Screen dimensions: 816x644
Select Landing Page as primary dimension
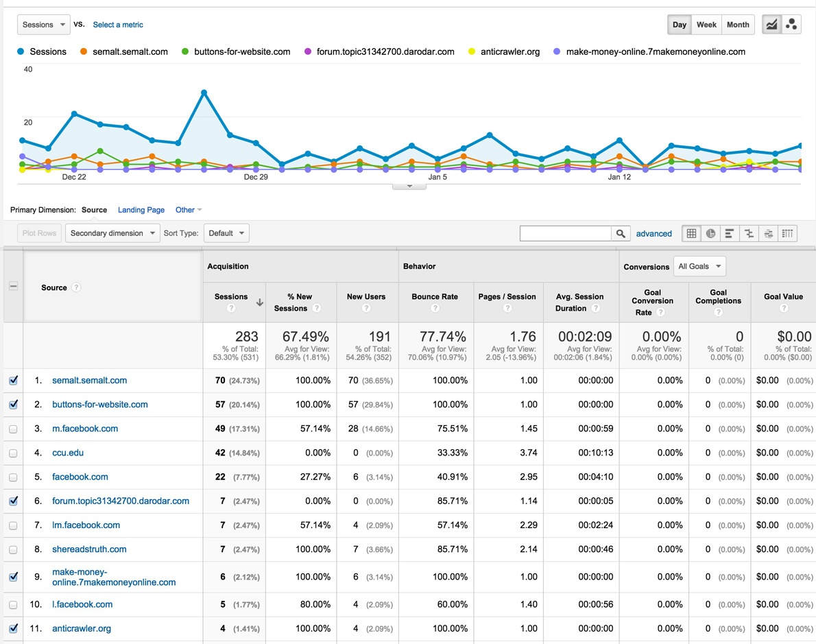[x=141, y=210]
